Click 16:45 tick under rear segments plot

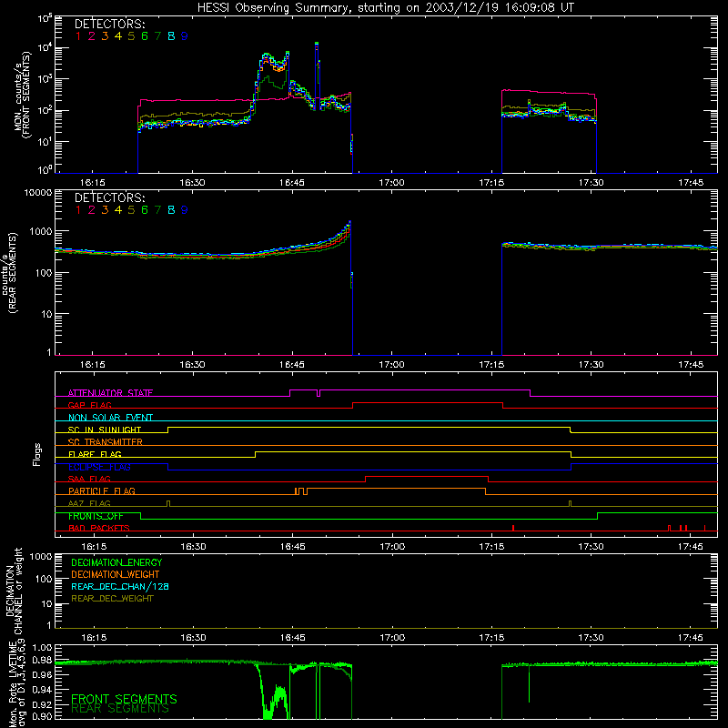point(291,365)
